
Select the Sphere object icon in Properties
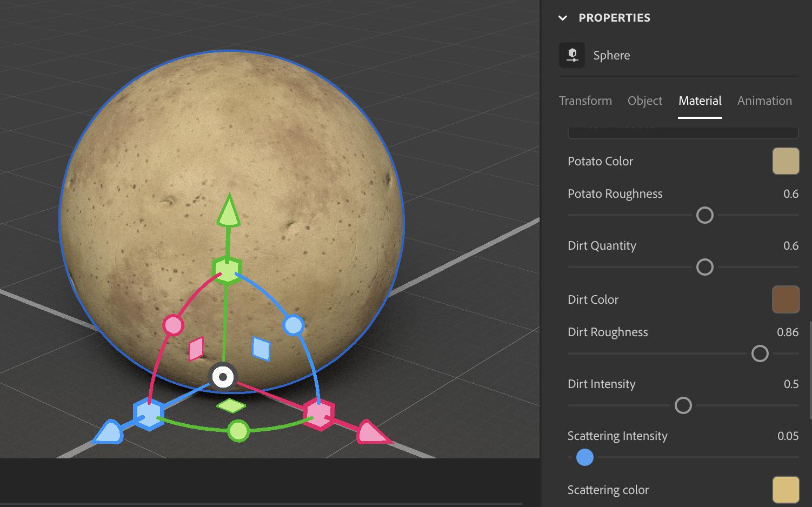click(571, 55)
